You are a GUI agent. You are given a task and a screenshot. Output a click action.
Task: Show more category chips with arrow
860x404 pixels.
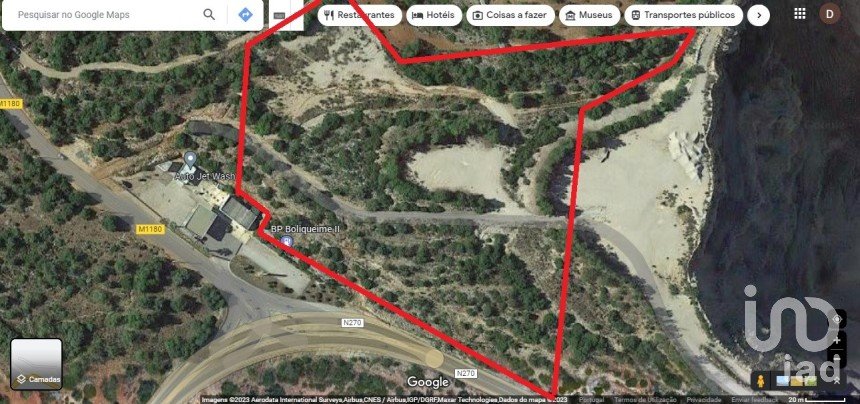[759, 15]
